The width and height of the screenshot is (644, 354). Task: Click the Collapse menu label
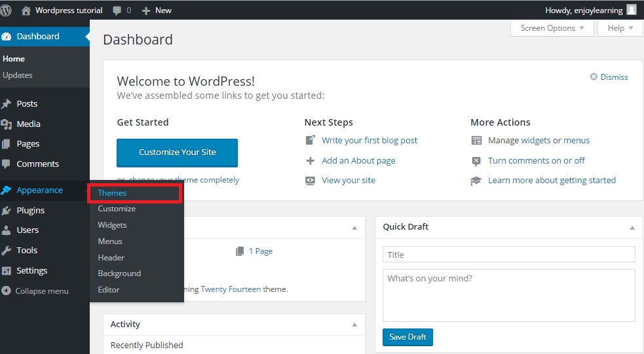(x=42, y=291)
